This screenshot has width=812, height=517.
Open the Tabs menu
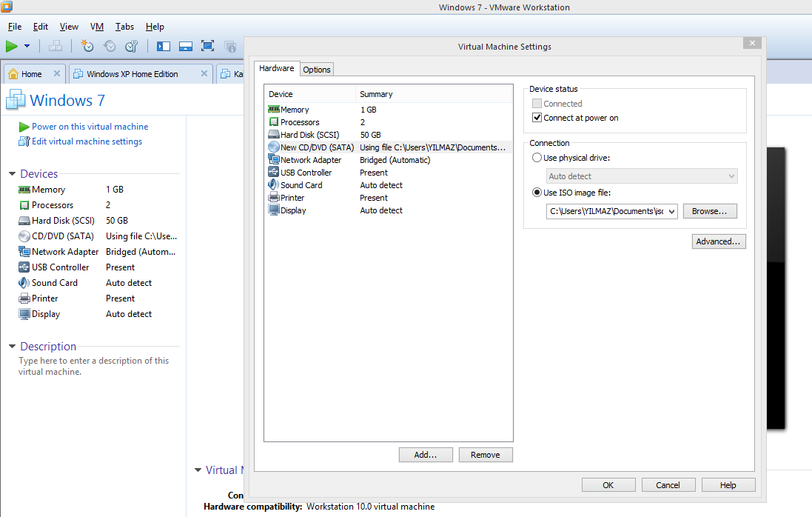(124, 27)
